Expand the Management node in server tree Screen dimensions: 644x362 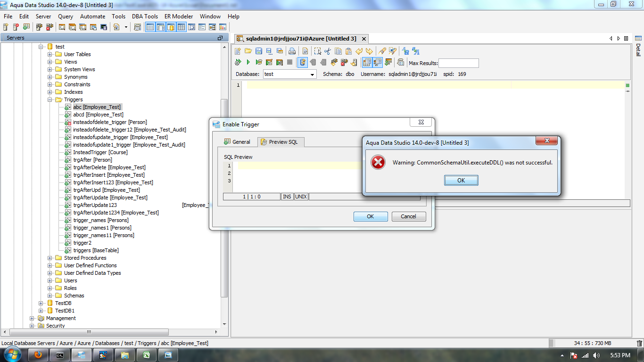tap(32, 318)
